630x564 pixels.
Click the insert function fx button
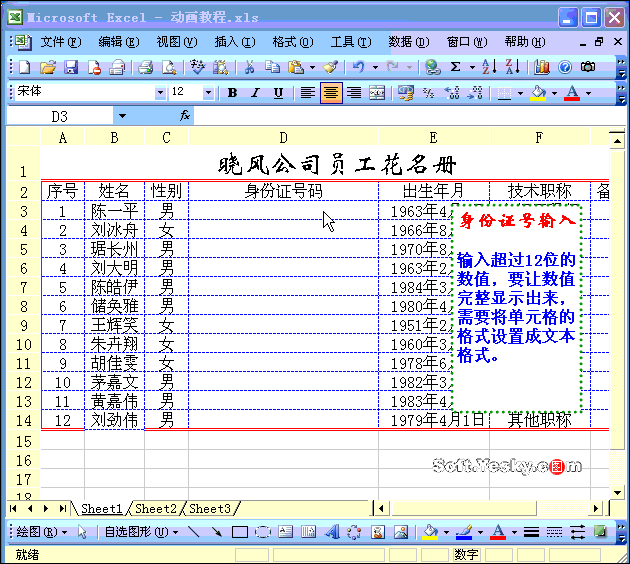pyautogui.click(x=185, y=116)
